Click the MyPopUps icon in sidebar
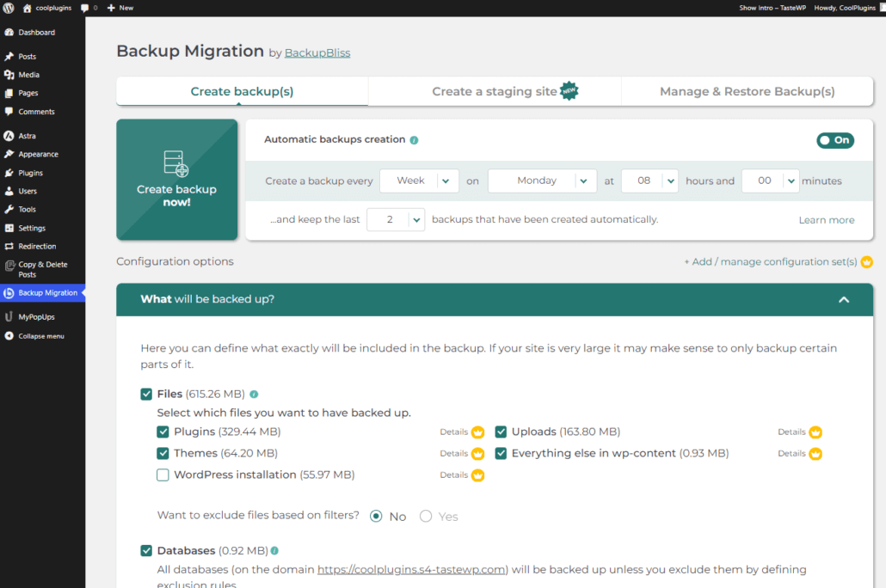The height and width of the screenshot is (588, 886). coord(9,317)
